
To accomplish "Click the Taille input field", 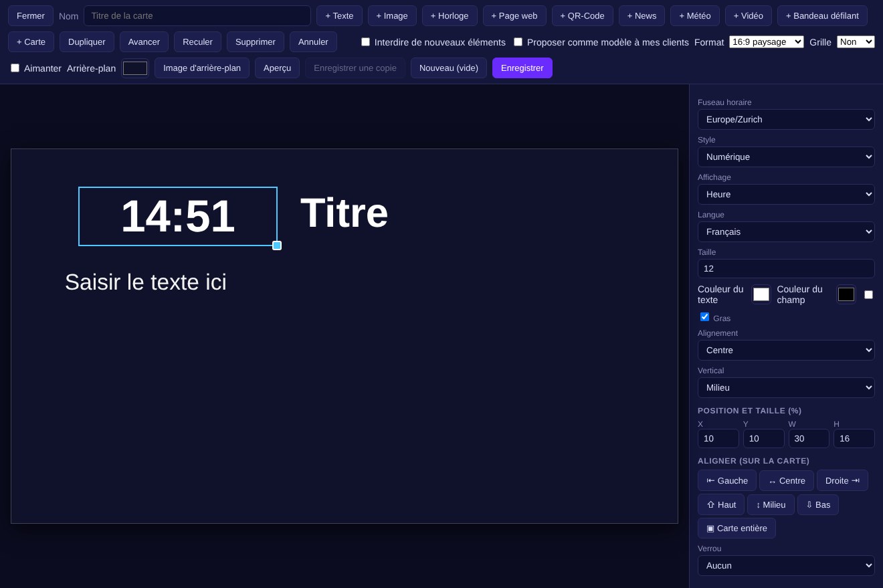I will (786, 268).
